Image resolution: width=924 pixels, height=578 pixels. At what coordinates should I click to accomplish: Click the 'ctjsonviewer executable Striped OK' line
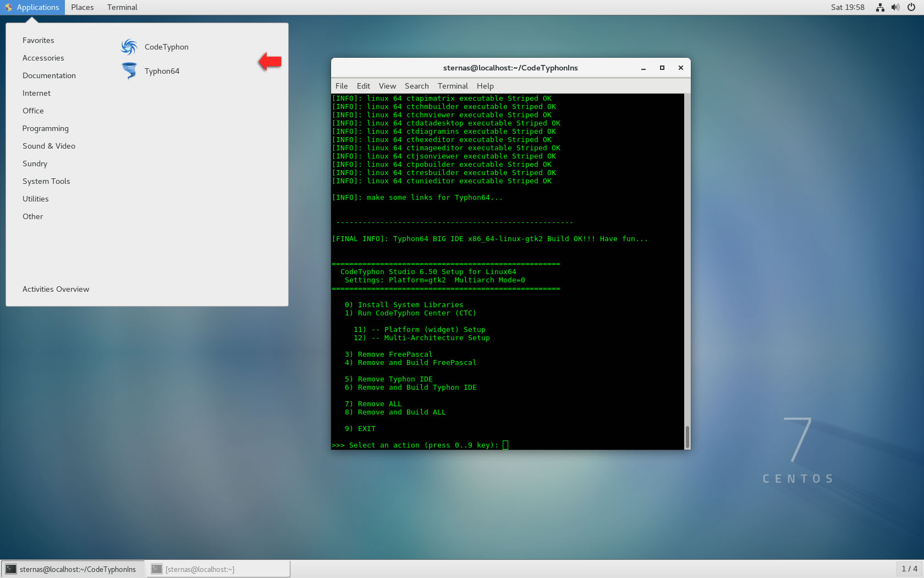pyautogui.click(x=443, y=156)
